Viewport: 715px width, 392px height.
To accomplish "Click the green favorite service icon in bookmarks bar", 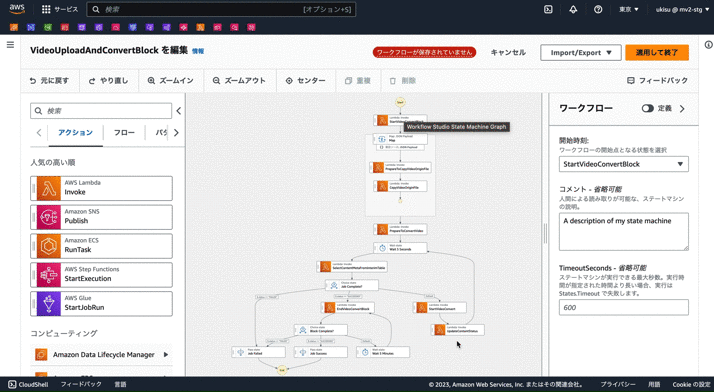I will click(x=47, y=27).
